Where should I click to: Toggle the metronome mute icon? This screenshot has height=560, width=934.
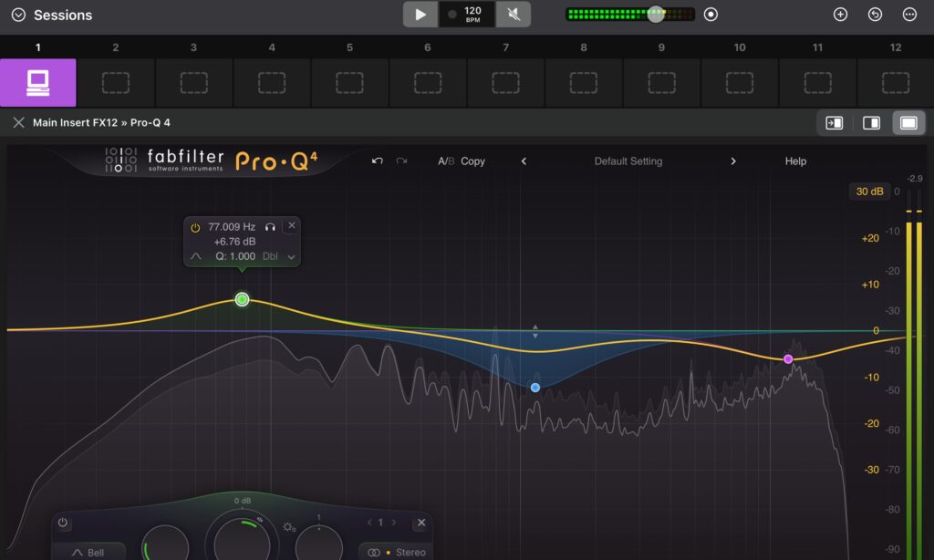click(514, 15)
